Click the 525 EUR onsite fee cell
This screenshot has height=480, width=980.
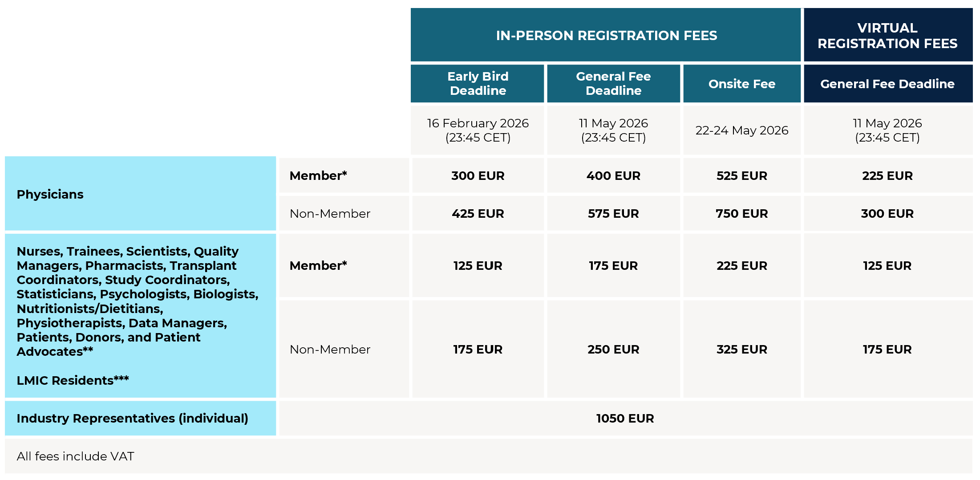click(741, 175)
